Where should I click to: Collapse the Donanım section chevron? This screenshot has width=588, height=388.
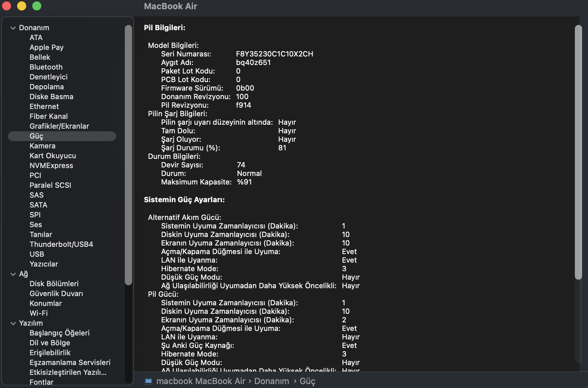pos(13,28)
